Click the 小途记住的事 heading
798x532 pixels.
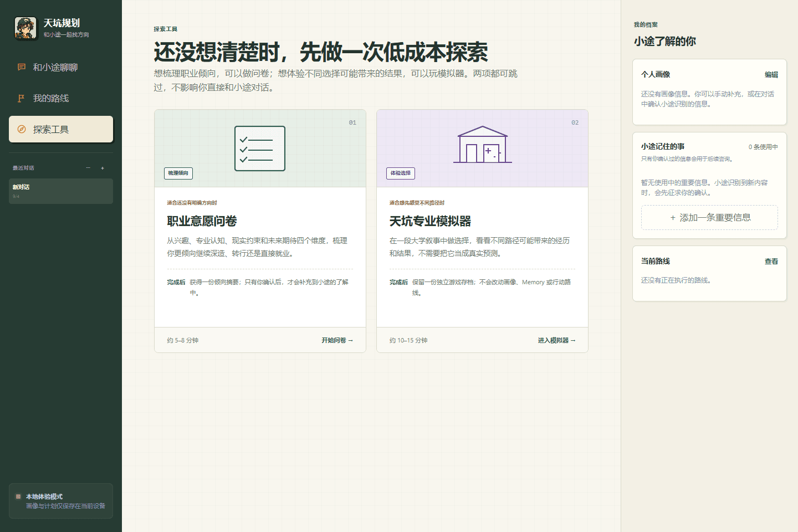(x=663, y=146)
